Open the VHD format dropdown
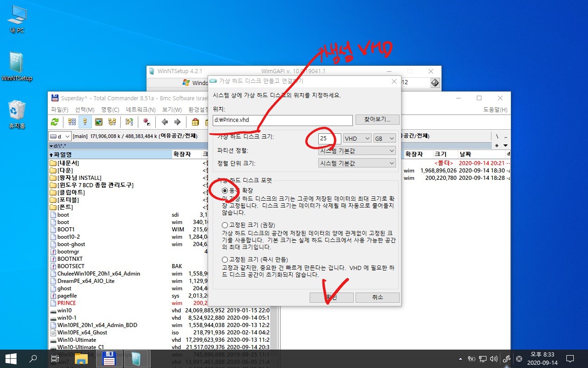This screenshot has width=588, height=368. [357, 138]
